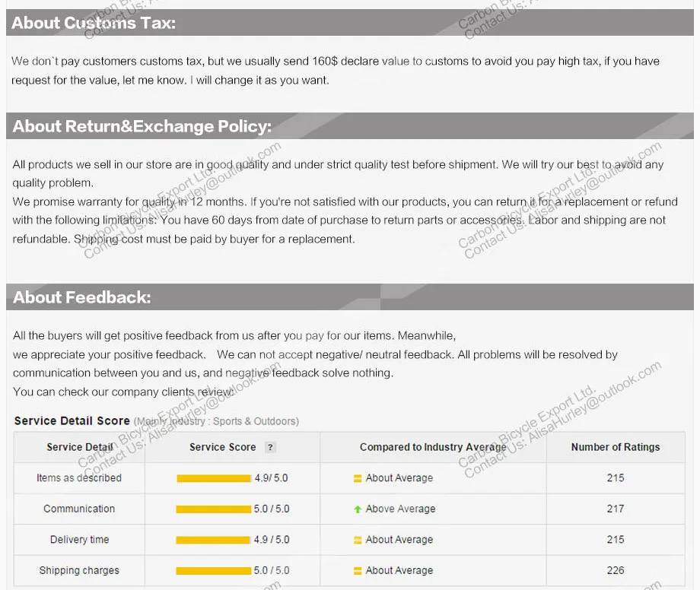The height and width of the screenshot is (590, 700).
Task: Click the yellow rating bar for Delivery time
Action: point(213,540)
